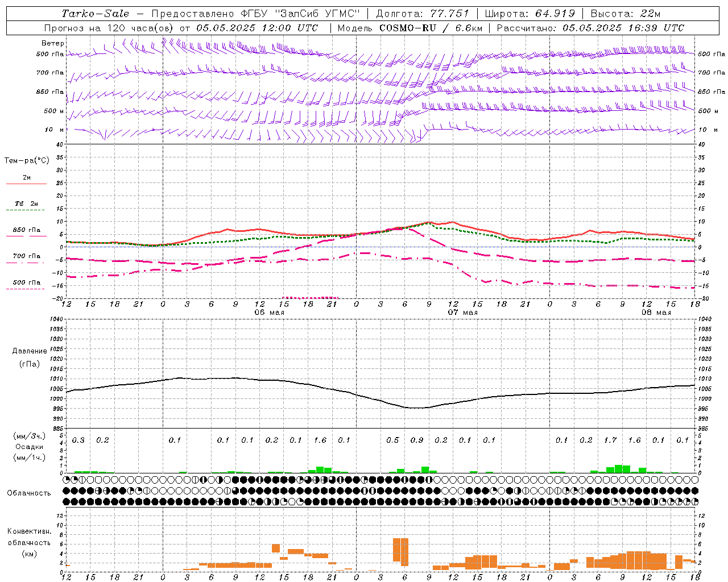728x582 pixels.
Task: Click the '0.3' precipitation value
Action: pyautogui.click(x=78, y=440)
